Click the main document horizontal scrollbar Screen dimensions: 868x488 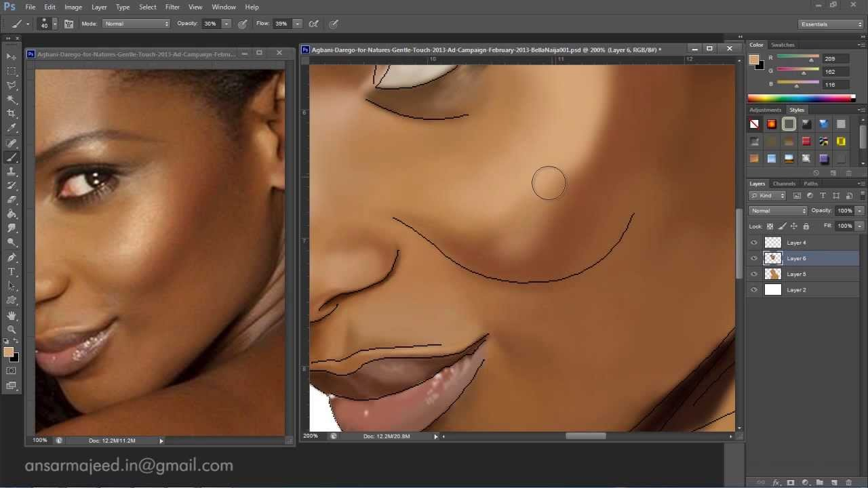pos(586,436)
